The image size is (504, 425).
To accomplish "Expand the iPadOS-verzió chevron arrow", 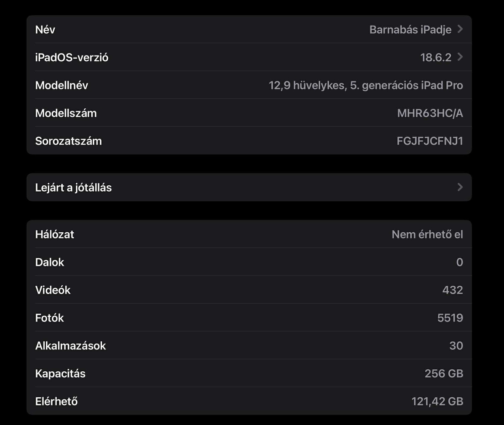I will pos(460,57).
